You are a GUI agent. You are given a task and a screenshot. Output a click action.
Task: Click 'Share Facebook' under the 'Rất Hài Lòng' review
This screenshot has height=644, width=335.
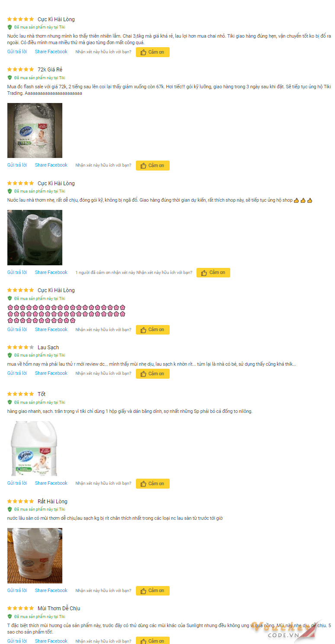51,590
